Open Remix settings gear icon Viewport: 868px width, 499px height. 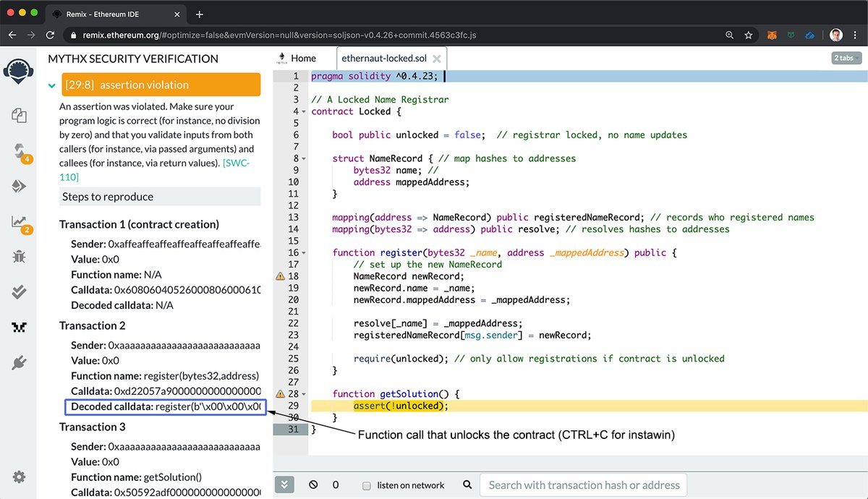point(20,477)
